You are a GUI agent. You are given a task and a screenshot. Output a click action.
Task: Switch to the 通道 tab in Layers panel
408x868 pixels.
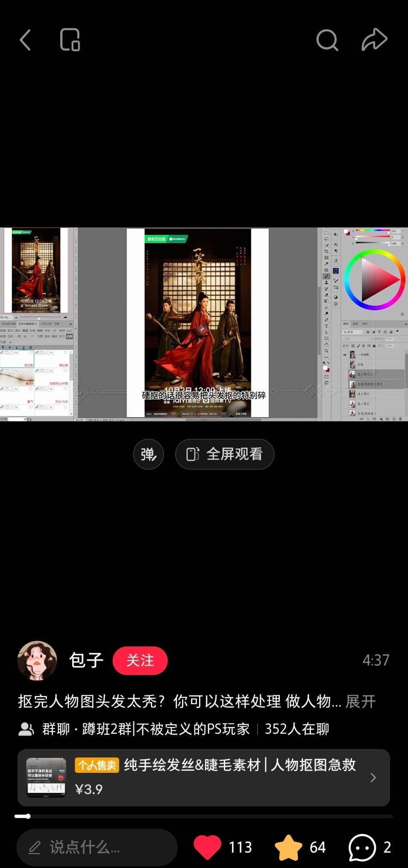click(355, 323)
